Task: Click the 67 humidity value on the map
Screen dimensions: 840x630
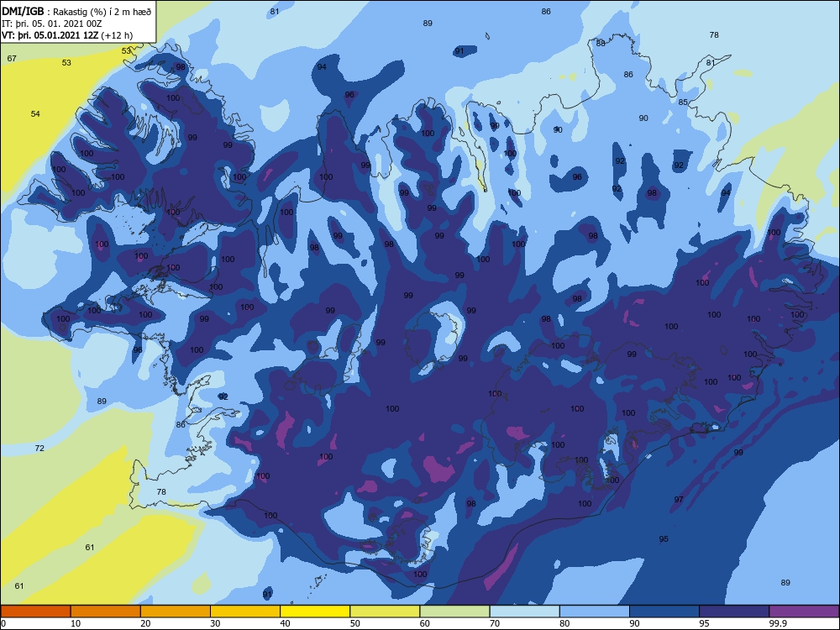Action: pos(12,59)
